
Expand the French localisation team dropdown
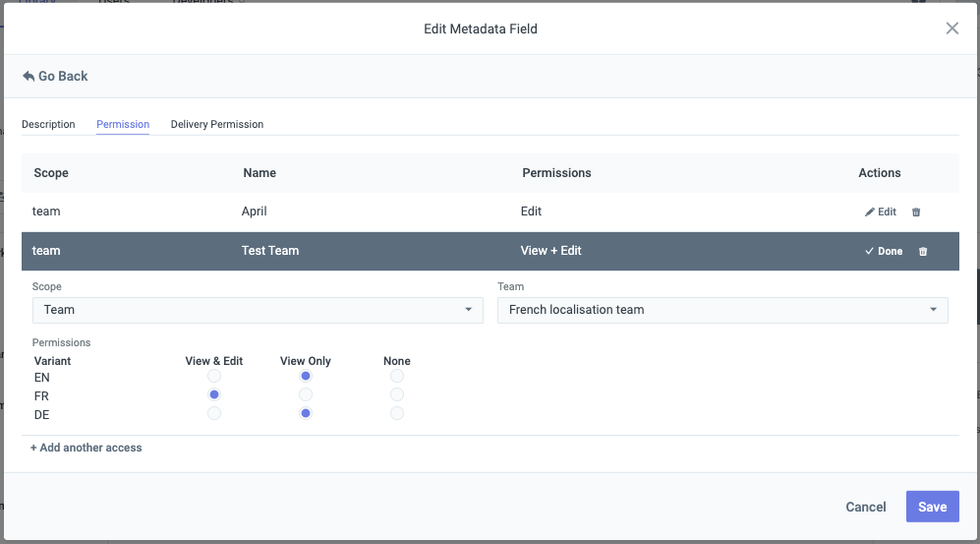(722, 310)
